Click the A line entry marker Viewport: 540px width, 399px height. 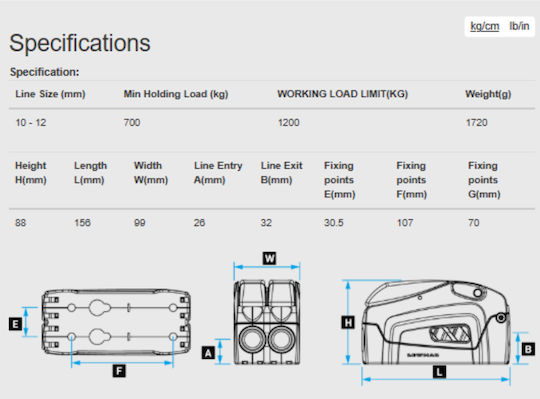[x=208, y=353]
